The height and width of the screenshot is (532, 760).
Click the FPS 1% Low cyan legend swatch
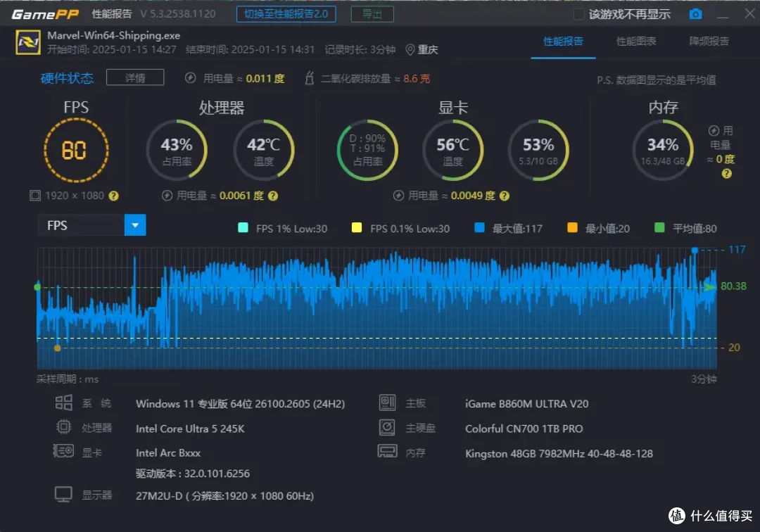point(243,228)
